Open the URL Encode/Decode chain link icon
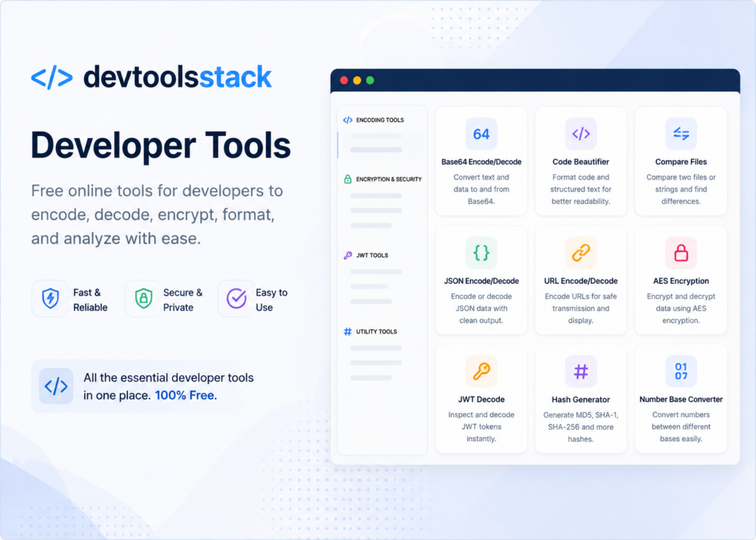The width and height of the screenshot is (756, 540). (x=580, y=253)
